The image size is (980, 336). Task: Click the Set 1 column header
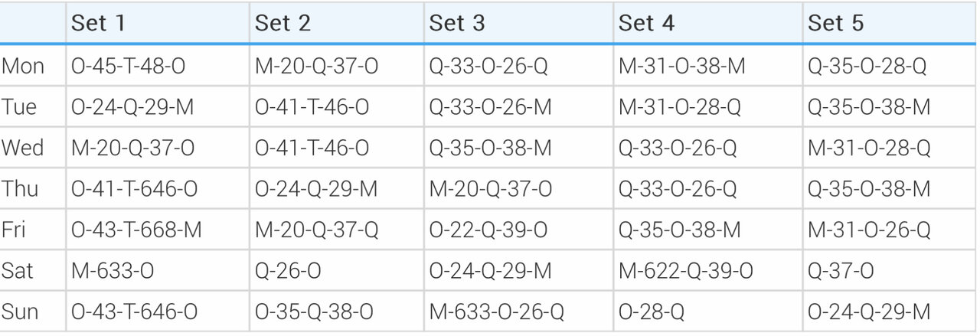coord(99,23)
